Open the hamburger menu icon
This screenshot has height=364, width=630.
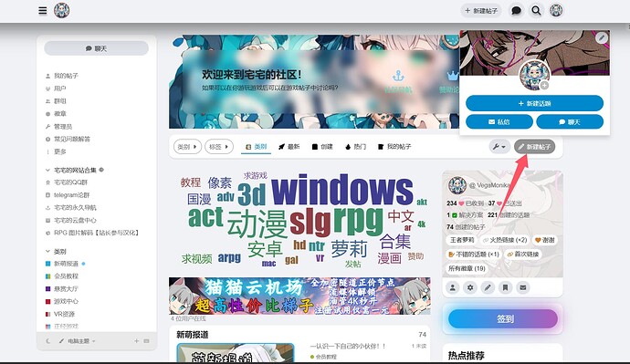pyautogui.click(x=43, y=10)
